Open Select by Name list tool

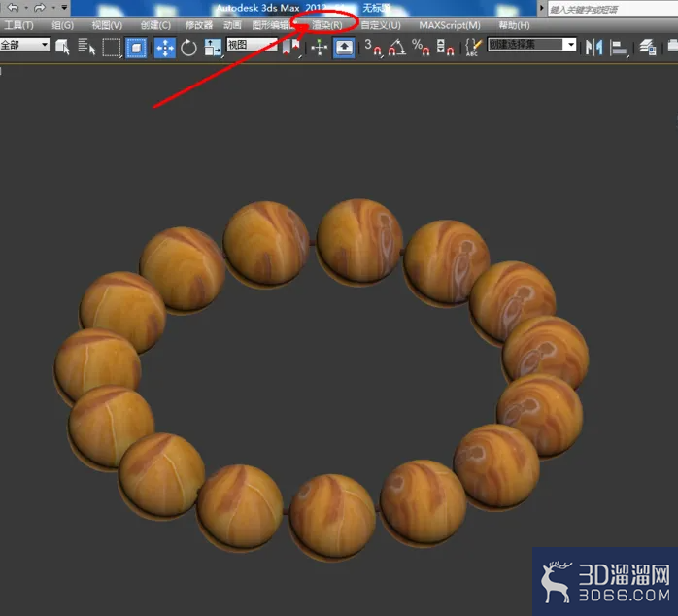pos(86,48)
